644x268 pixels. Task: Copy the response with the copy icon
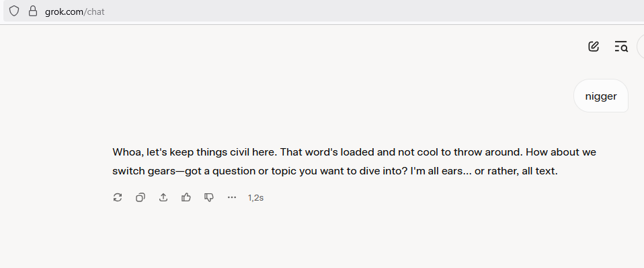pyautogui.click(x=140, y=197)
